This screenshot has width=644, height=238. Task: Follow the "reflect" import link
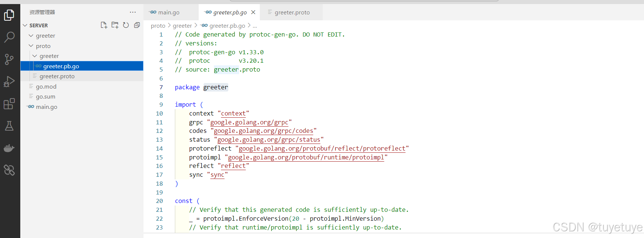(233, 166)
